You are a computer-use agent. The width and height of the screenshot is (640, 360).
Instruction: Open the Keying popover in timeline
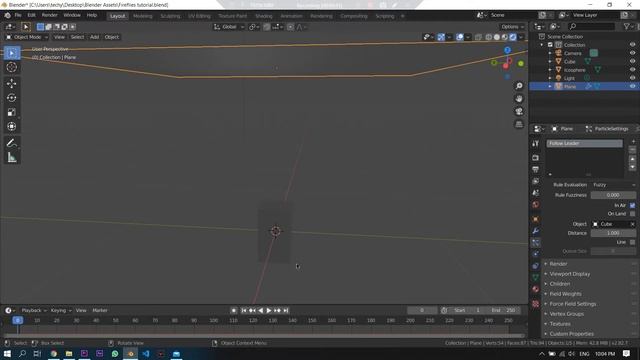(x=60, y=311)
